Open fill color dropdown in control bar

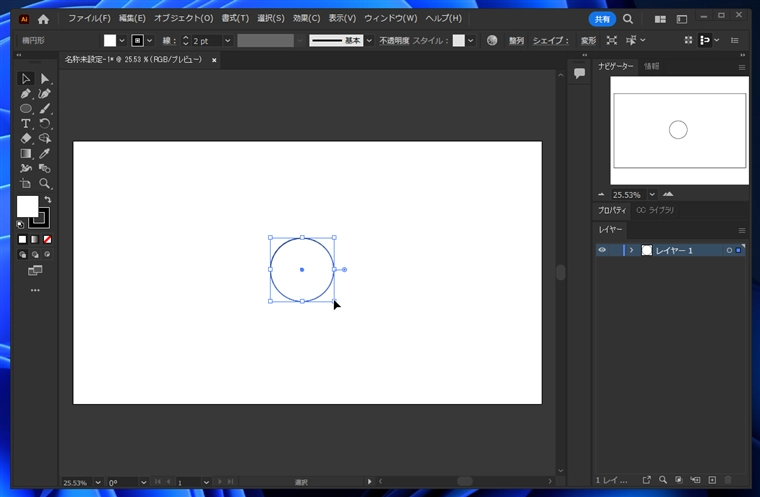[122, 41]
